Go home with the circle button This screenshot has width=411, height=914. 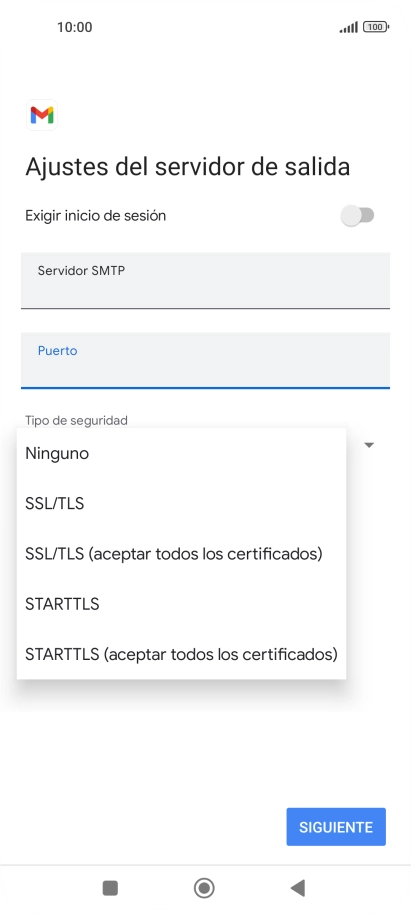[x=204, y=888]
